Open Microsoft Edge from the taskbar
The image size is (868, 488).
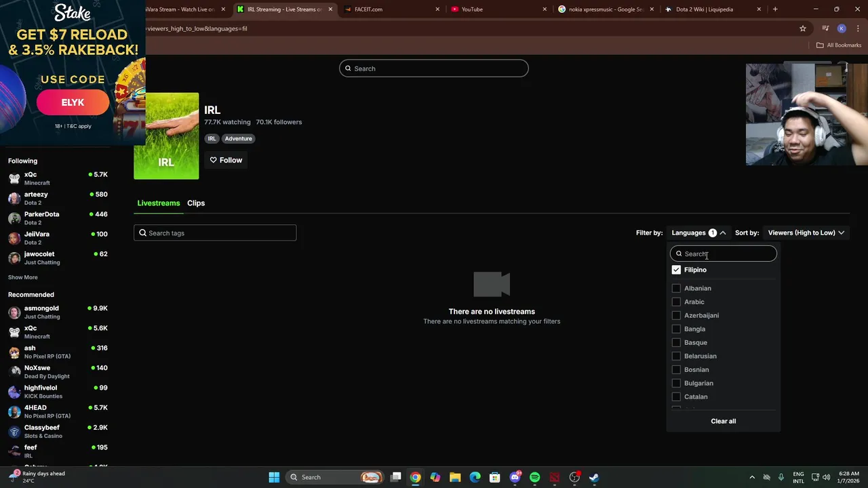coord(475,477)
